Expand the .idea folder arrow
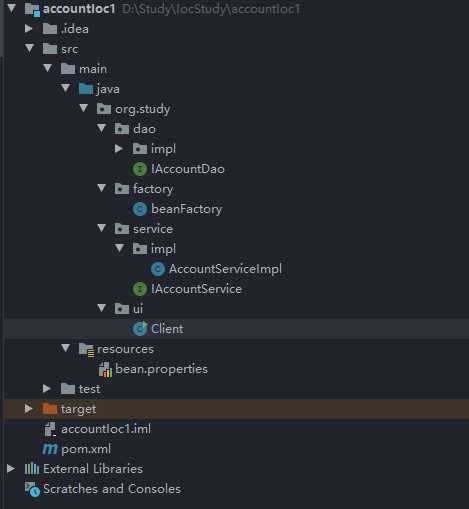Image resolution: width=469 pixels, height=509 pixels. [29, 29]
